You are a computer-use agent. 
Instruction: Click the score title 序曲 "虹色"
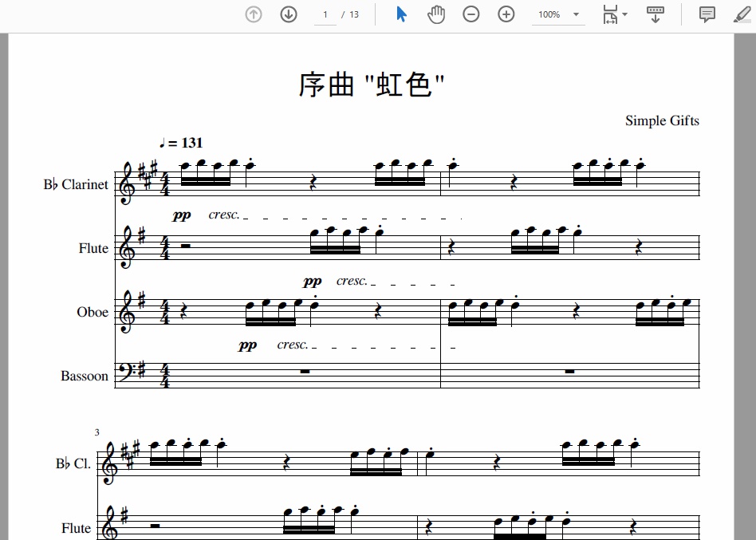tap(372, 85)
